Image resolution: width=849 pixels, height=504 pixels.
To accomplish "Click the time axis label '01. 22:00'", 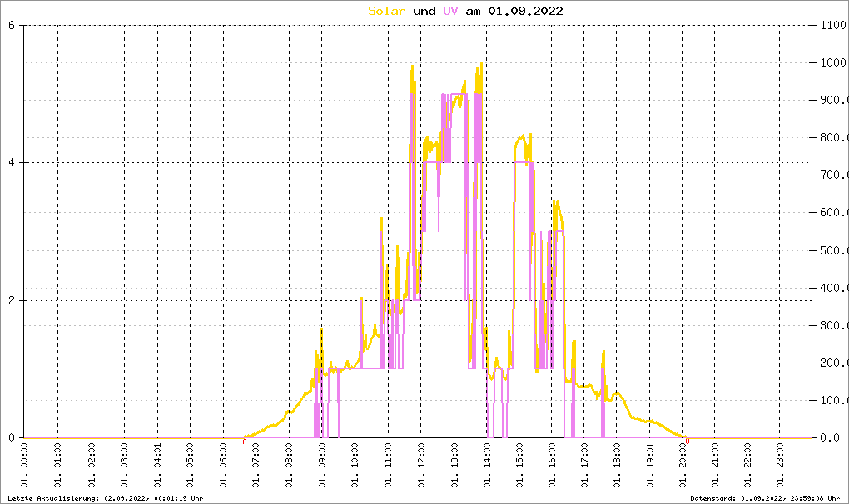I will pyautogui.click(x=747, y=465).
